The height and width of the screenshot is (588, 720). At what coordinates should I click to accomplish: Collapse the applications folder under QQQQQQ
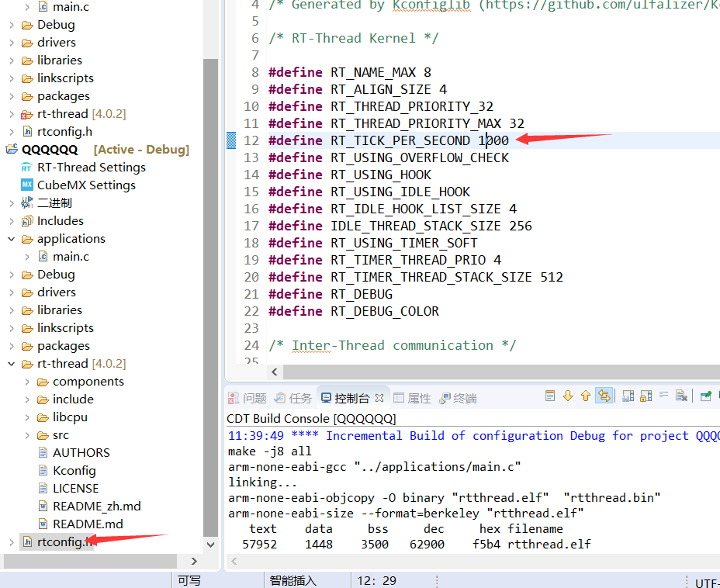(x=12, y=239)
